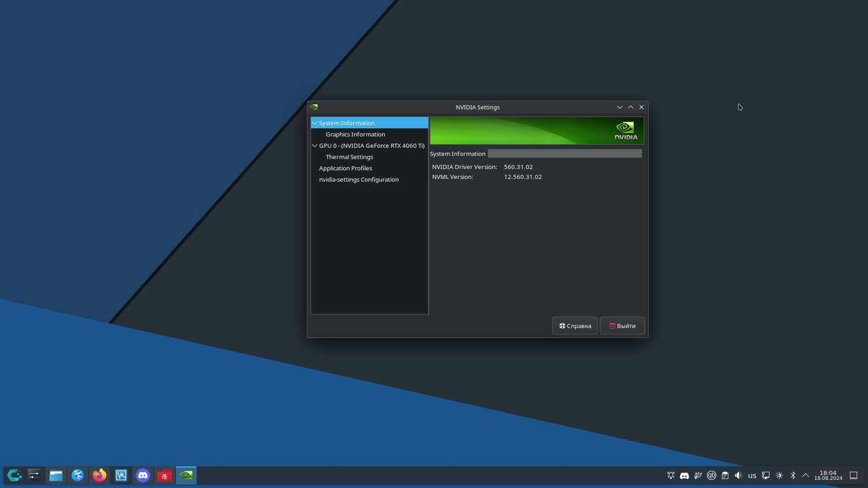Select the NVIDIA Settings taskbar entry
The height and width of the screenshot is (488, 868).
pos(186,475)
